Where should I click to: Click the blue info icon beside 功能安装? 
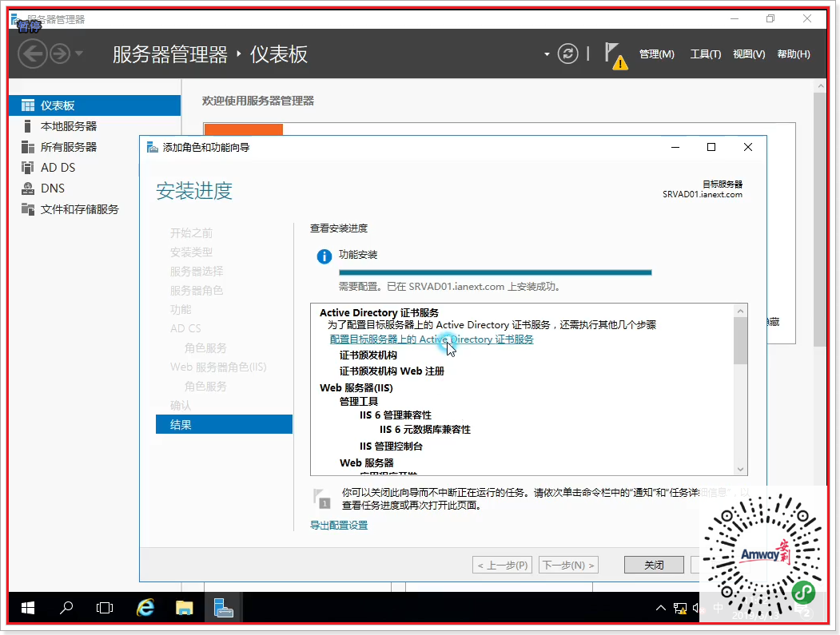(x=324, y=256)
